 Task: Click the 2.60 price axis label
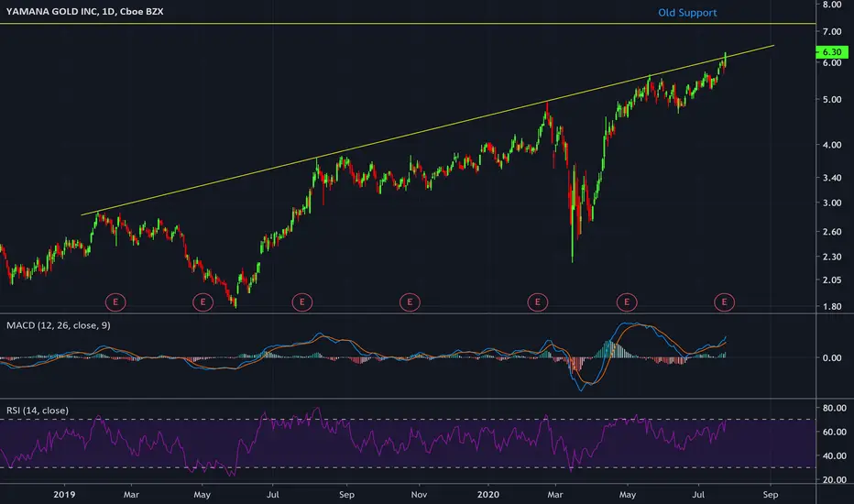pyautogui.click(x=832, y=232)
